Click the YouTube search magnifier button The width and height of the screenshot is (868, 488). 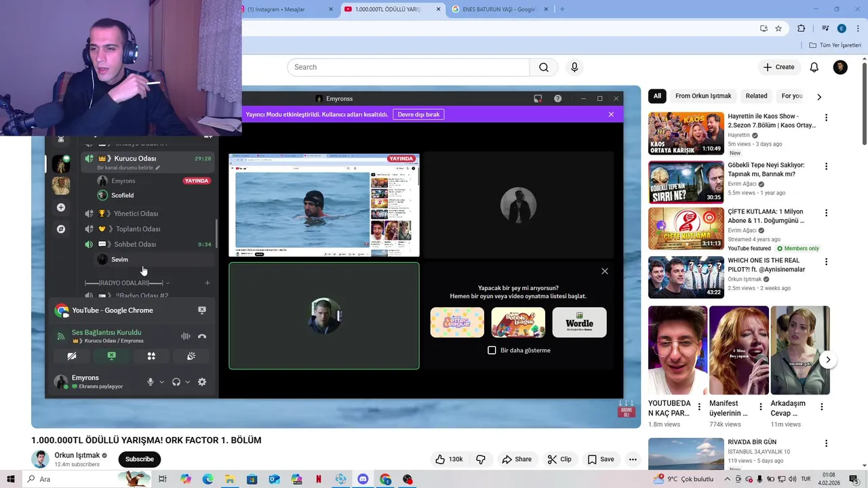[543, 67]
